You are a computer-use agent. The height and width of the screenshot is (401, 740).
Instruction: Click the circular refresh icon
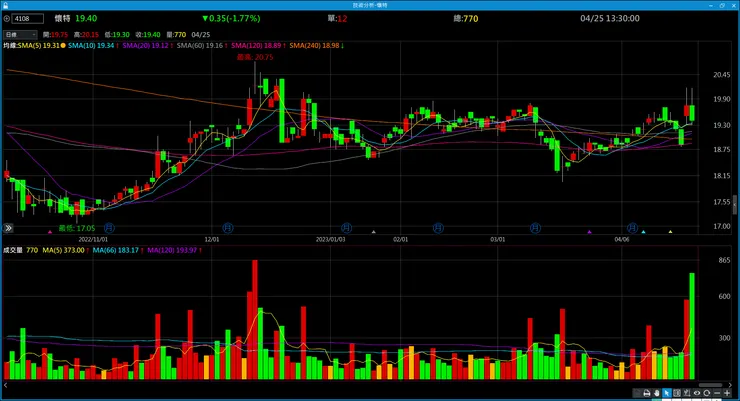click(706, 393)
